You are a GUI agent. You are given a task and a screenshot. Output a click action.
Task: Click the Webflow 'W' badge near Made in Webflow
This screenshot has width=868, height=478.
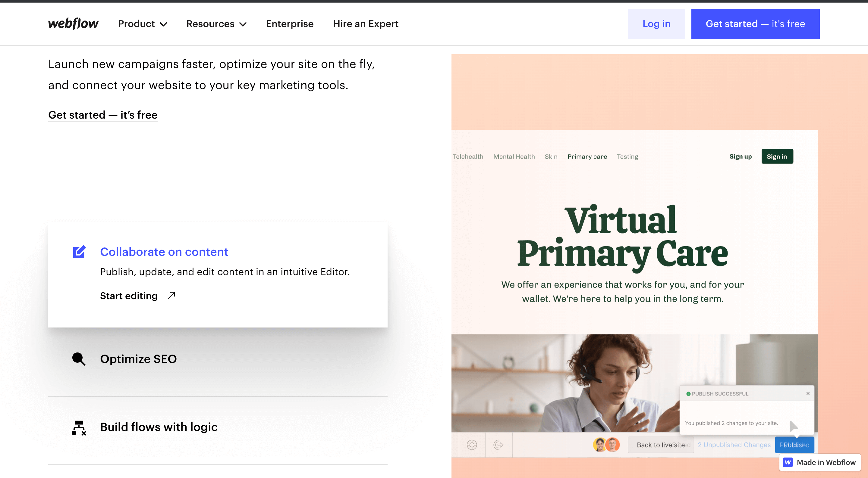[788, 462]
